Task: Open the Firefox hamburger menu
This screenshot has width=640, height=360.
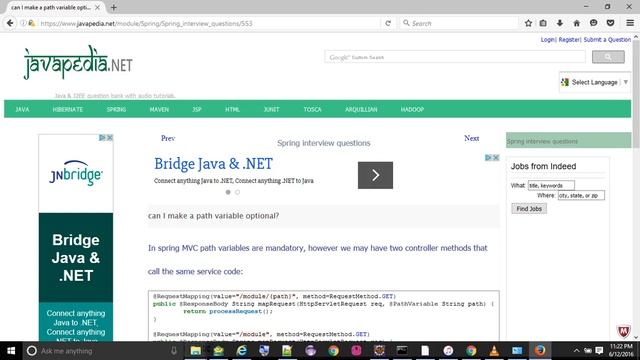Action: [x=630, y=23]
